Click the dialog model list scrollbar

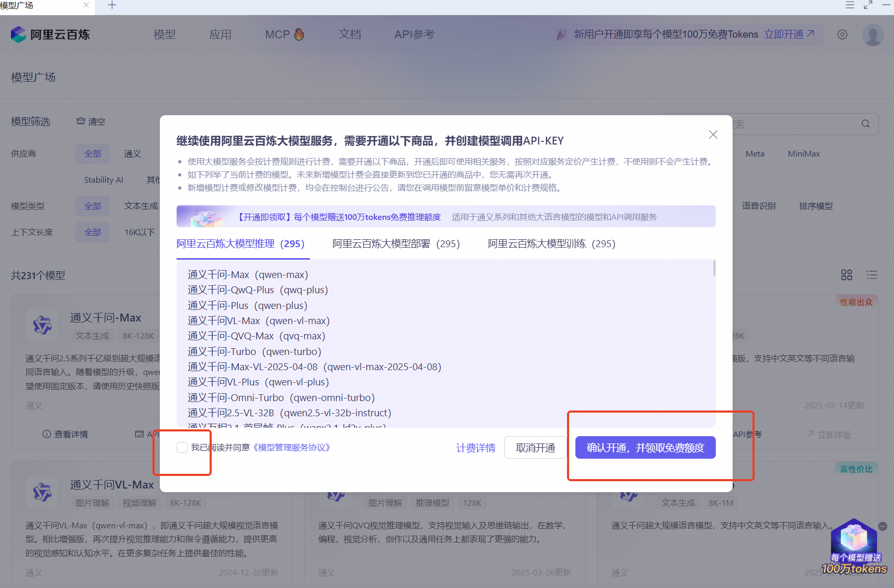714,268
